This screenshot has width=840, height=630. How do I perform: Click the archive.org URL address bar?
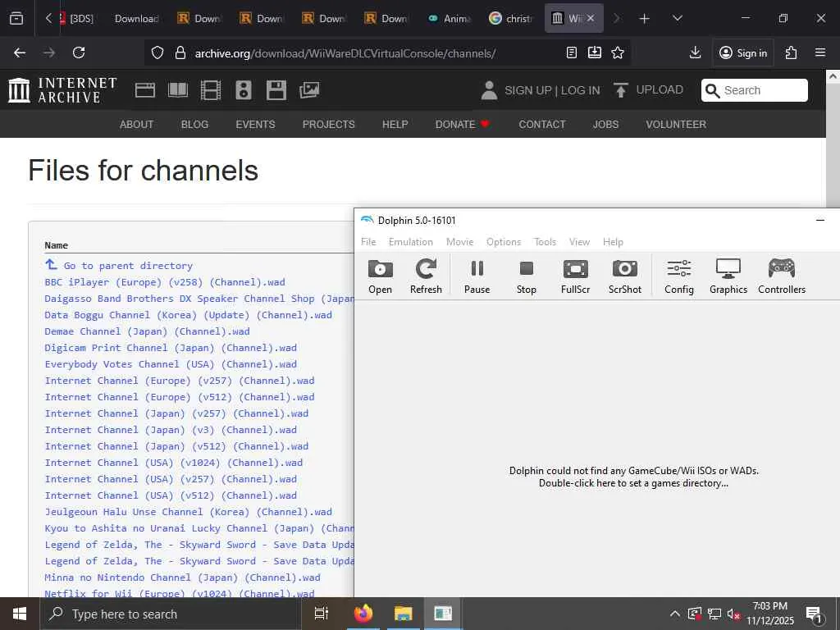pos(345,53)
